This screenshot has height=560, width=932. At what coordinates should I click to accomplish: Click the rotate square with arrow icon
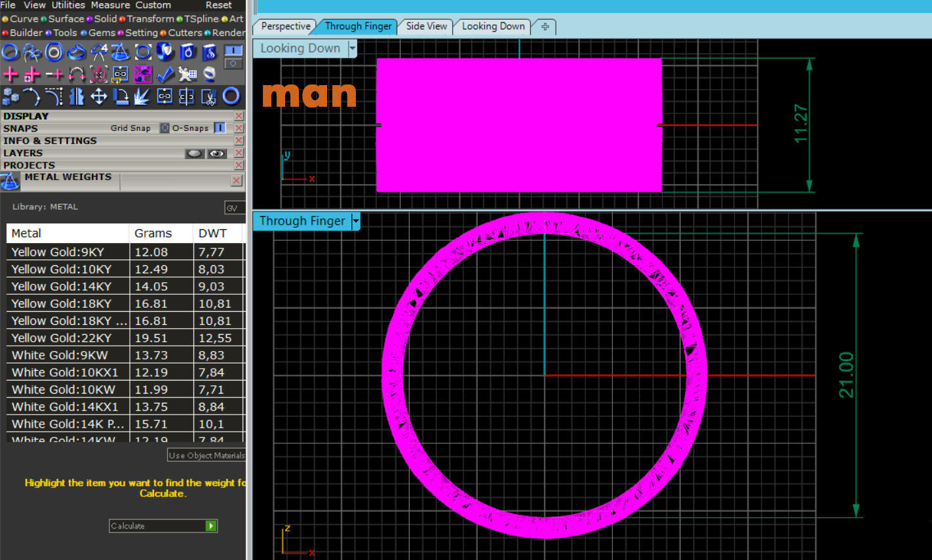pos(121,97)
